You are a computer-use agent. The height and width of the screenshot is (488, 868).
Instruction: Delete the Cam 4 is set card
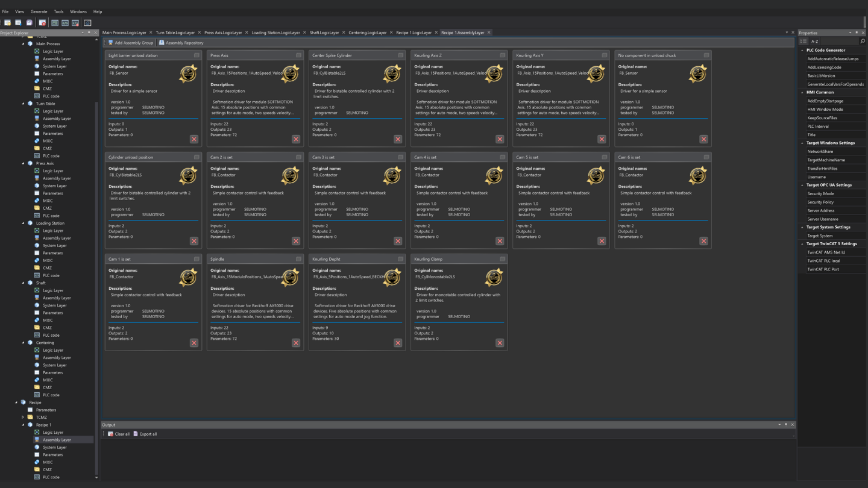point(500,241)
